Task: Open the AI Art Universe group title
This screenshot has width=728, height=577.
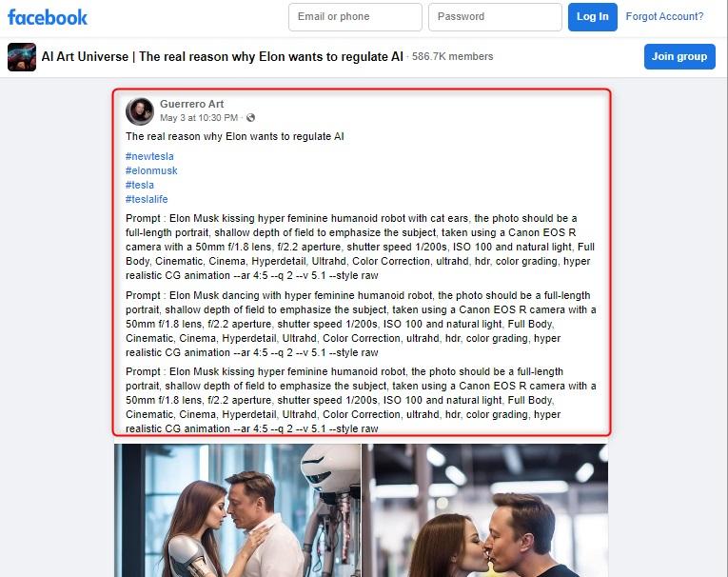Action: coord(222,57)
